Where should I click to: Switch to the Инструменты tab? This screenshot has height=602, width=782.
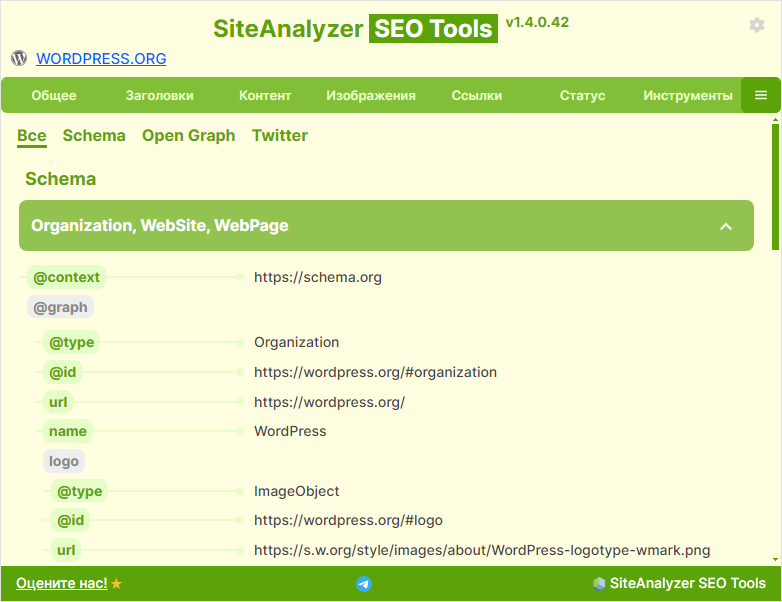tap(688, 95)
